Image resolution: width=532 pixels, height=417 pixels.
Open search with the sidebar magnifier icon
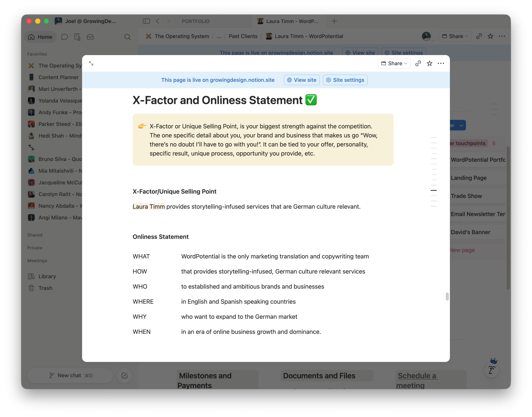(127, 37)
